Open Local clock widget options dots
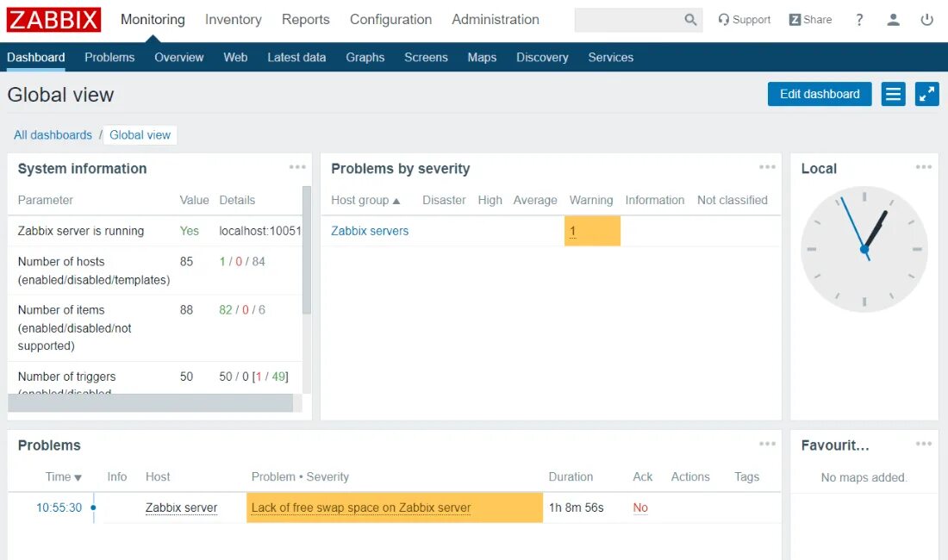 click(924, 167)
